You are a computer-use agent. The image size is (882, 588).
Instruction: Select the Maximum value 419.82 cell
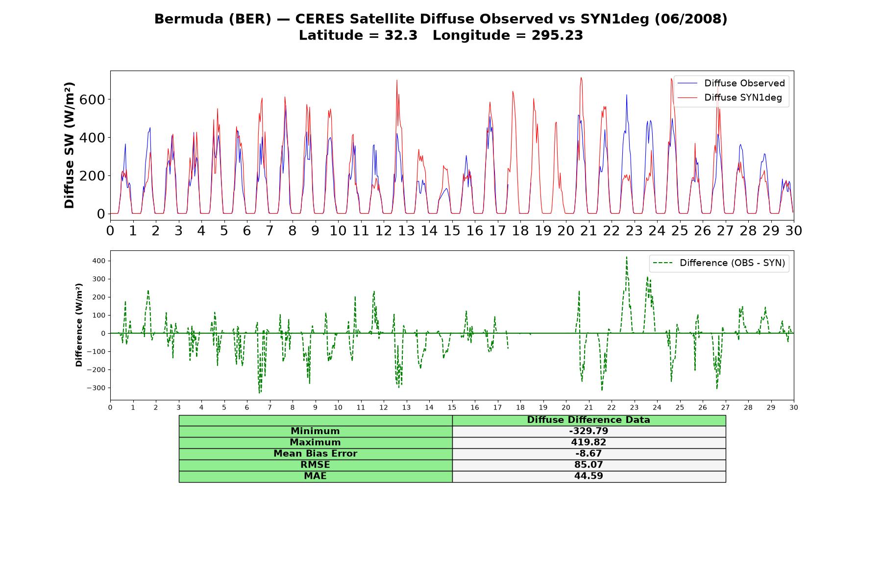[588, 442]
